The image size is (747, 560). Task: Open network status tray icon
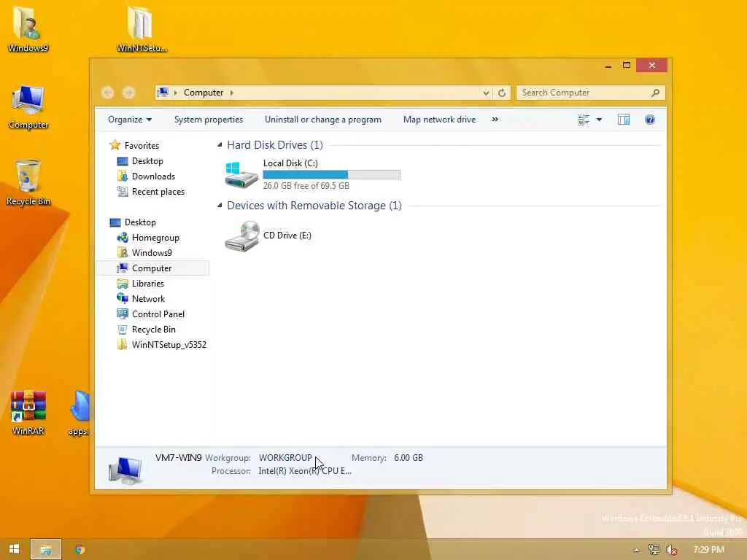tap(654, 550)
